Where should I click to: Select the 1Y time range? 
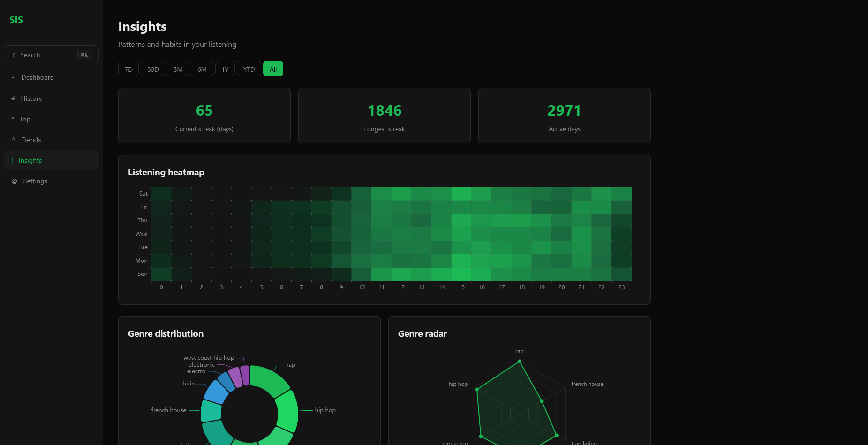point(225,69)
